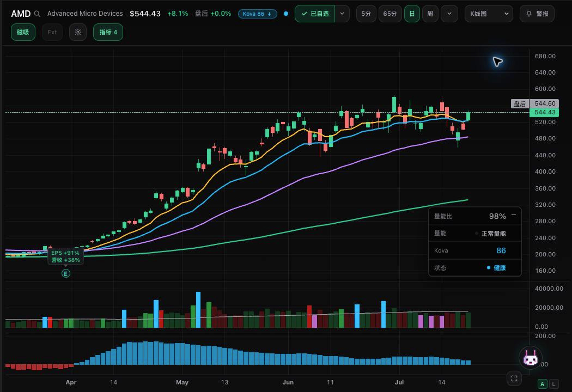
Task: Click the Kova 86 badge
Action: point(257,14)
